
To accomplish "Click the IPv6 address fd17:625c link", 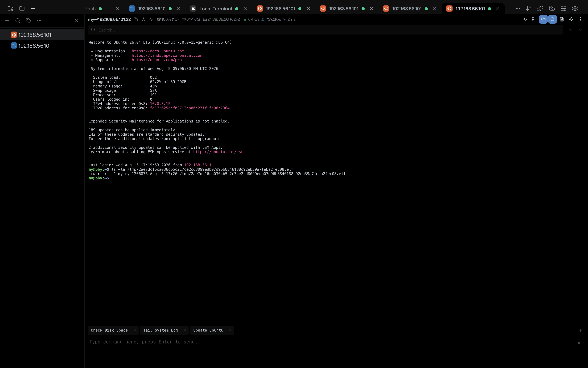I will [190, 108].
